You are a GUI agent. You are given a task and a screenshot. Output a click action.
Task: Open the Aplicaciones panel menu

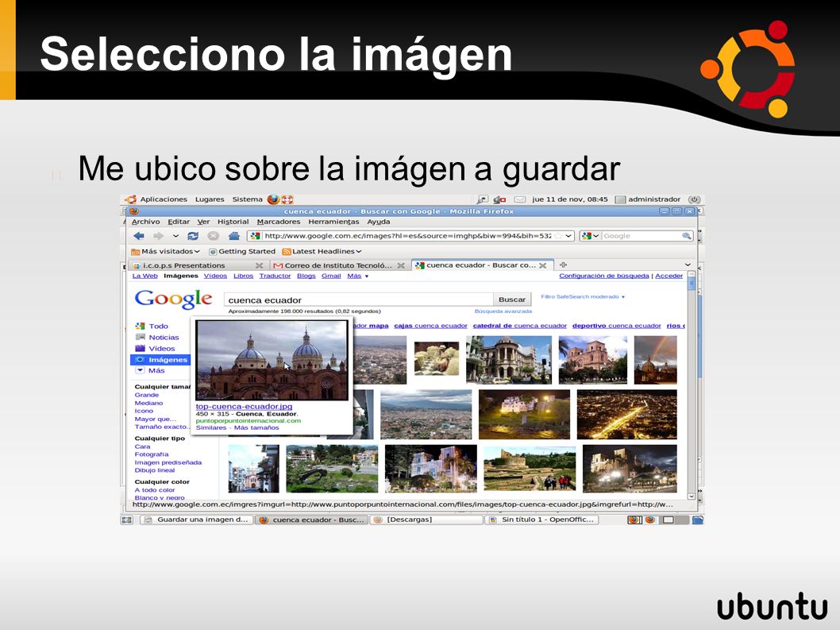164,199
